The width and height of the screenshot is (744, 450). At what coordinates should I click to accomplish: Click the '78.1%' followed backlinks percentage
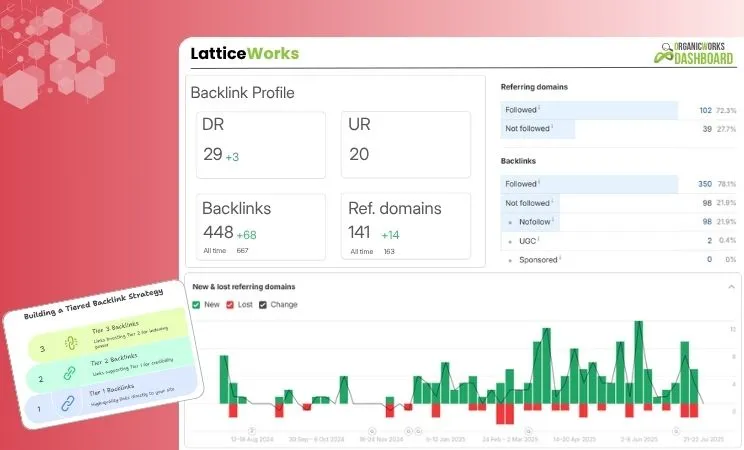tap(726, 184)
